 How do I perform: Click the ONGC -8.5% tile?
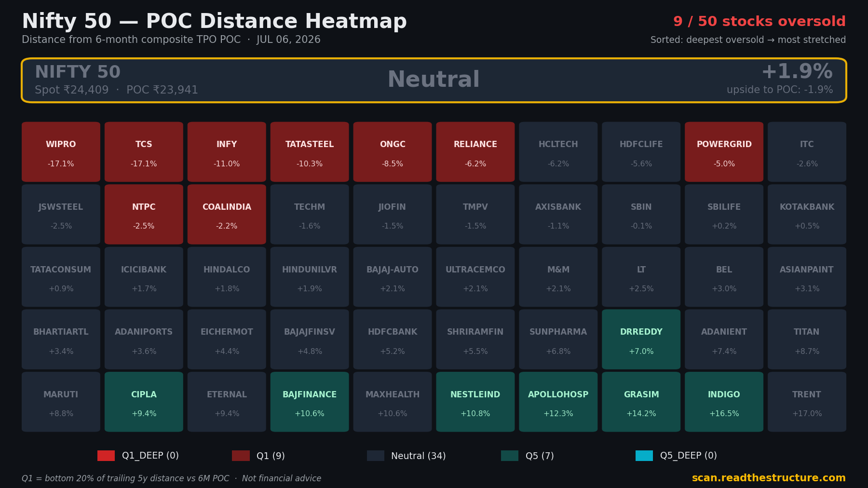pos(393,152)
